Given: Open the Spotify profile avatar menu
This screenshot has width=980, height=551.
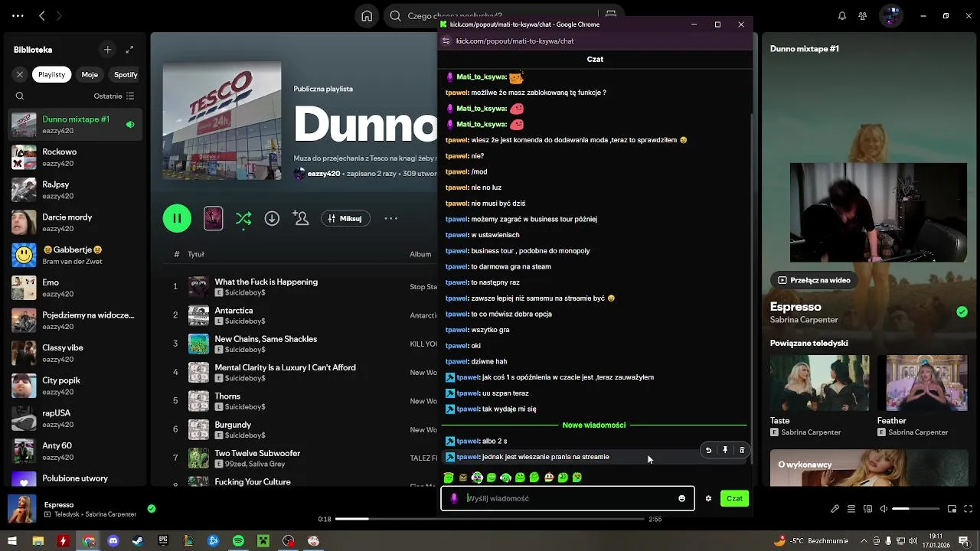Looking at the screenshot, I should [890, 15].
